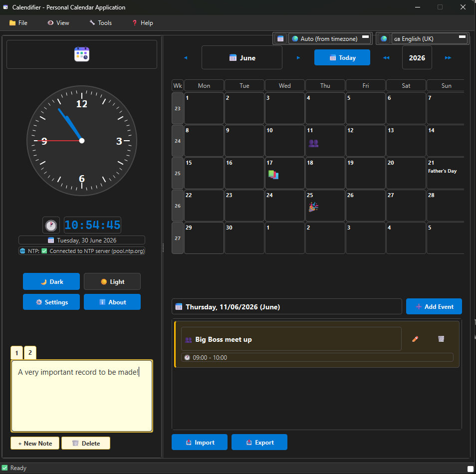Switch to note tab 1

(x=16, y=353)
